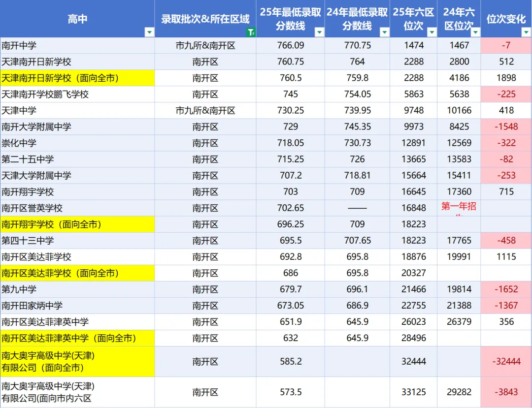Select the score cell 770.75

(357, 45)
